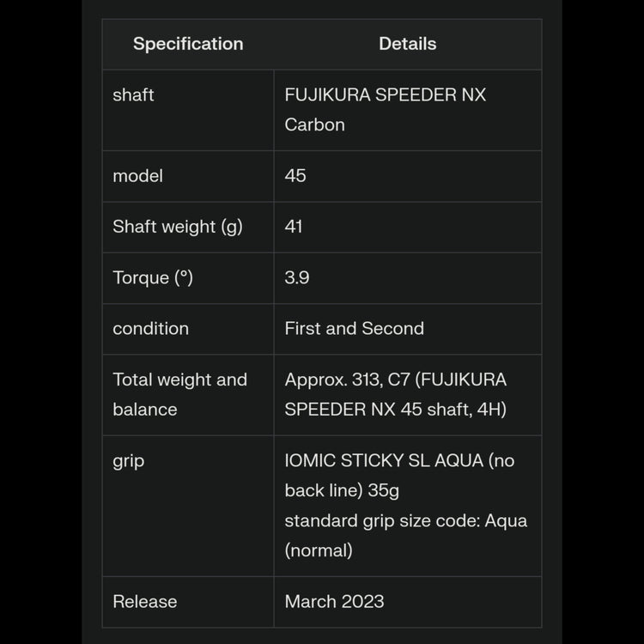Click the torque value 3.9
Screen dimensions: 644x644
coord(297,277)
